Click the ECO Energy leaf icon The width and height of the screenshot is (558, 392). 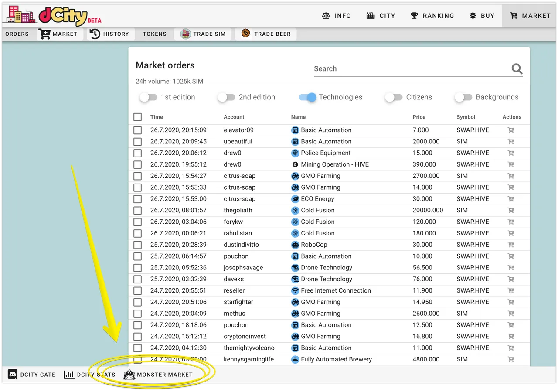coord(295,199)
